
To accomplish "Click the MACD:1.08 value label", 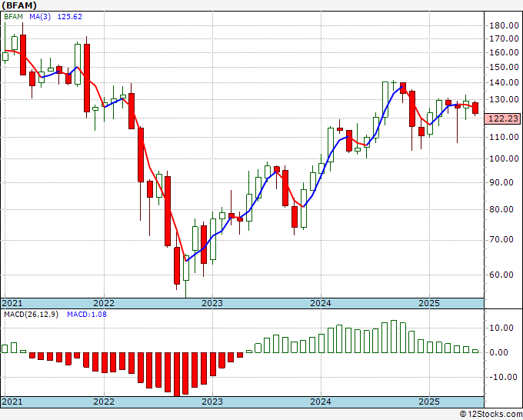I will [x=87, y=315].
